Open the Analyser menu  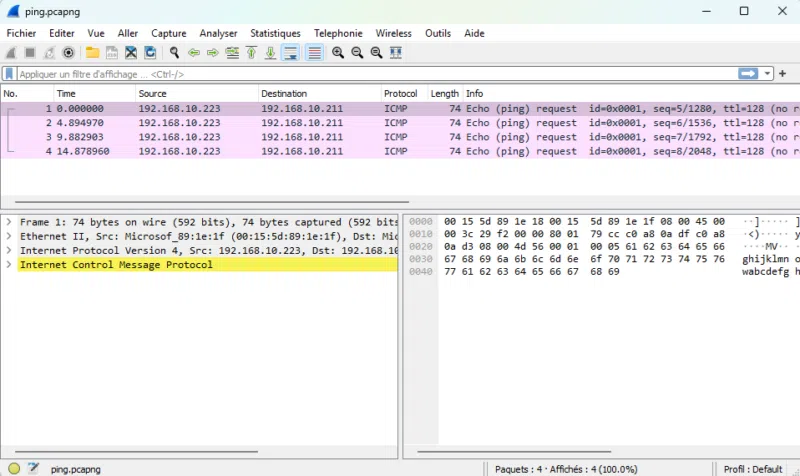click(218, 33)
